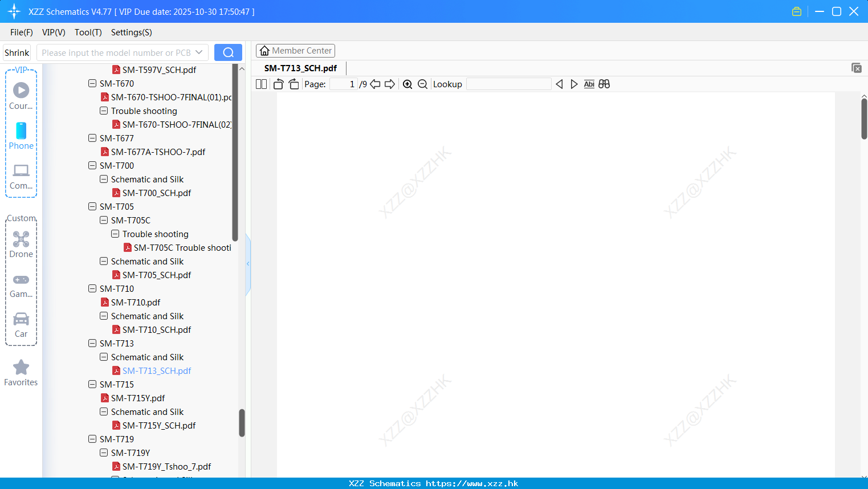Go to previous page arrow
Image resolution: width=868 pixels, height=489 pixels.
375,84
